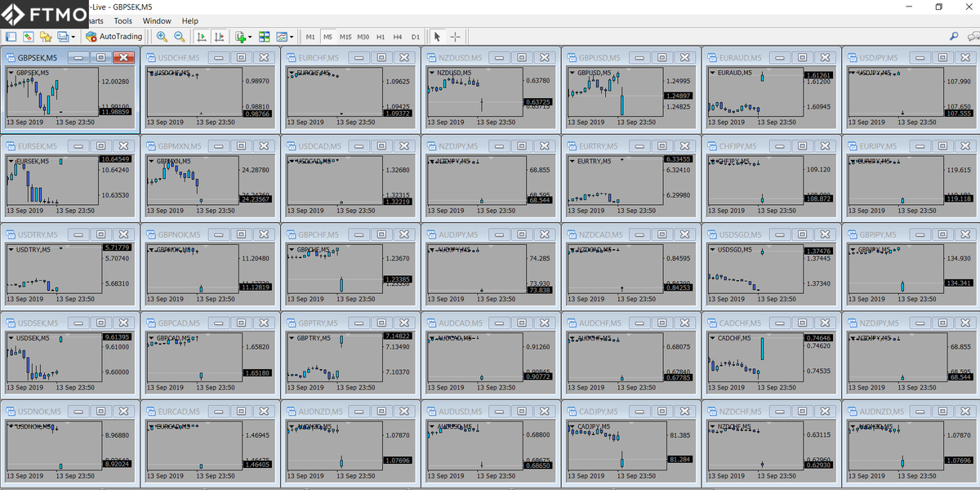Switch timeframe to H1
This screenshot has width=980, height=490.
pyautogui.click(x=381, y=37)
